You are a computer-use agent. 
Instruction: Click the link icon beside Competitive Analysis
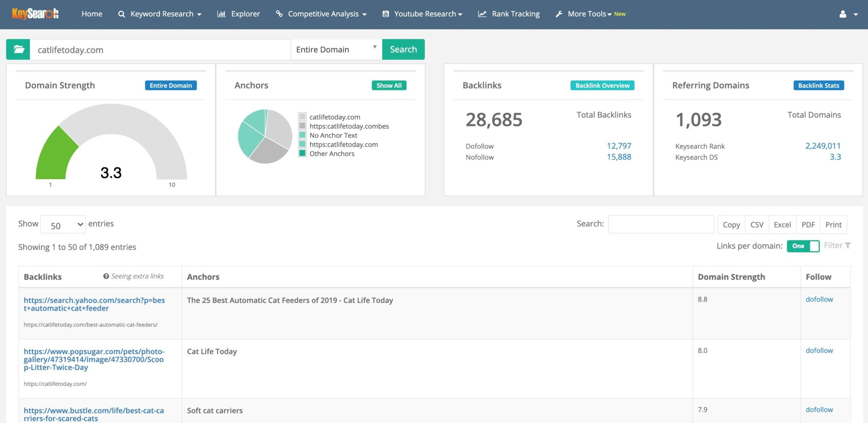(279, 14)
